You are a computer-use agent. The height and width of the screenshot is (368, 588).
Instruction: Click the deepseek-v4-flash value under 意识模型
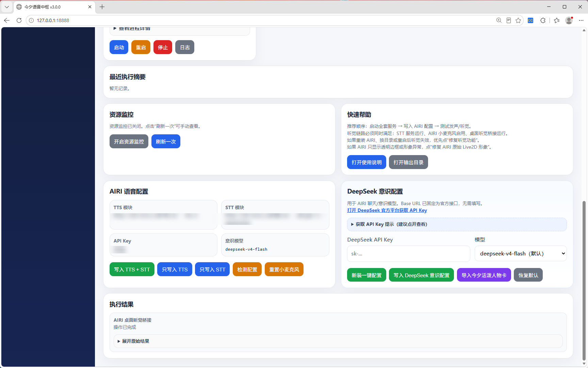(x=246, y=249)
